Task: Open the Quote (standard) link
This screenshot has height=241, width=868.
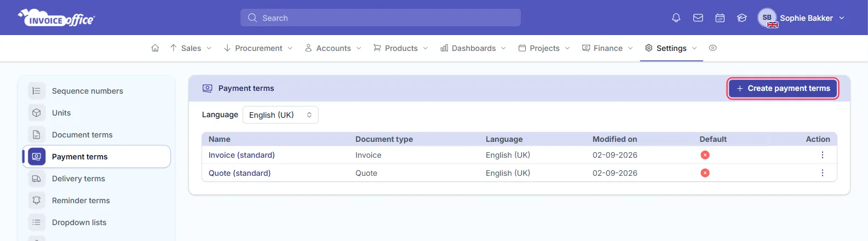Action: coord(239,173)
